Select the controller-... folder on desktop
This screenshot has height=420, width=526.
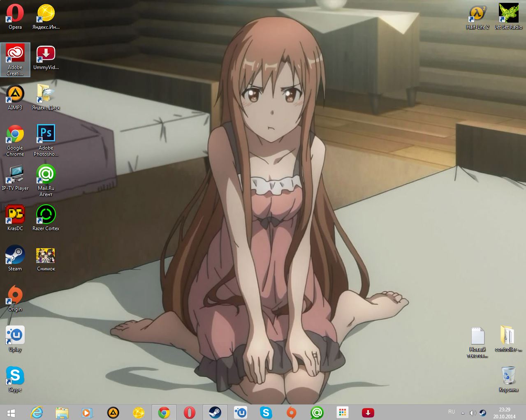tap(509, 339)
